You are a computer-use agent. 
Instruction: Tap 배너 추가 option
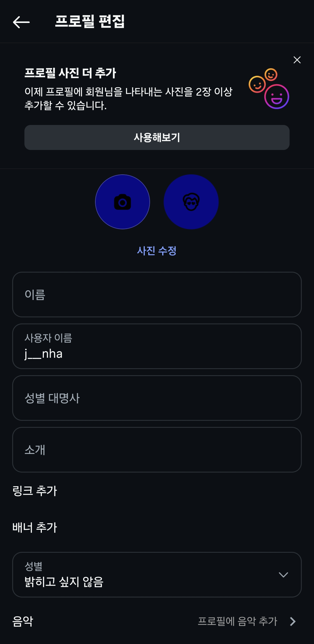(x=35, y=527)
